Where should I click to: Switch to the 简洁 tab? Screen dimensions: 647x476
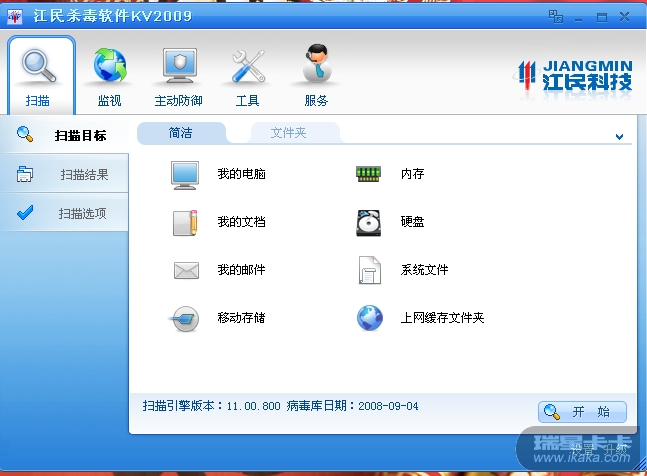click(181, 133)
